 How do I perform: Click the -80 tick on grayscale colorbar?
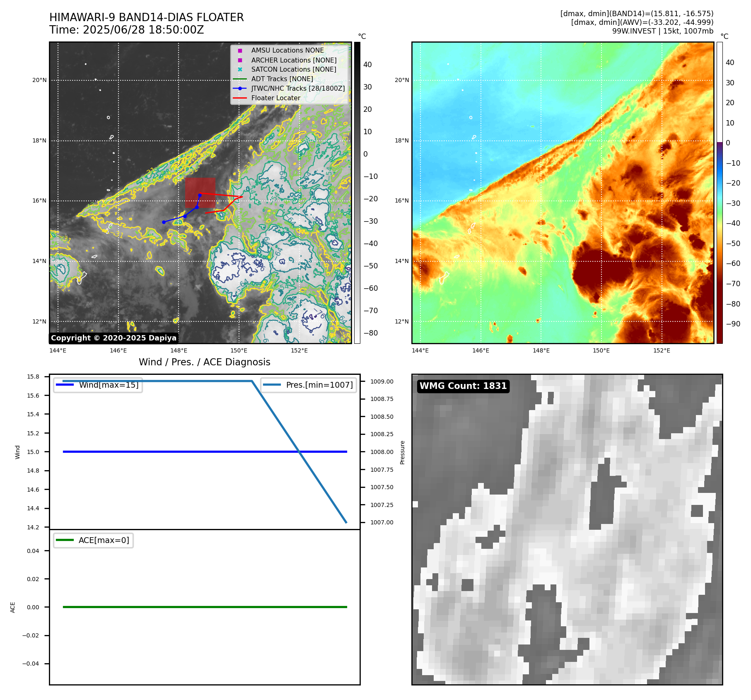(370, 333)
